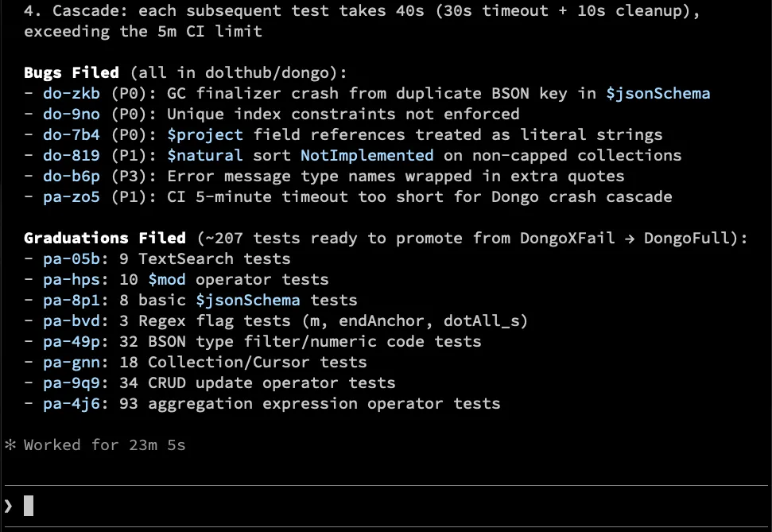
Task: Select the pa-bvd Regex flag ID
Action: coord(72,321)
